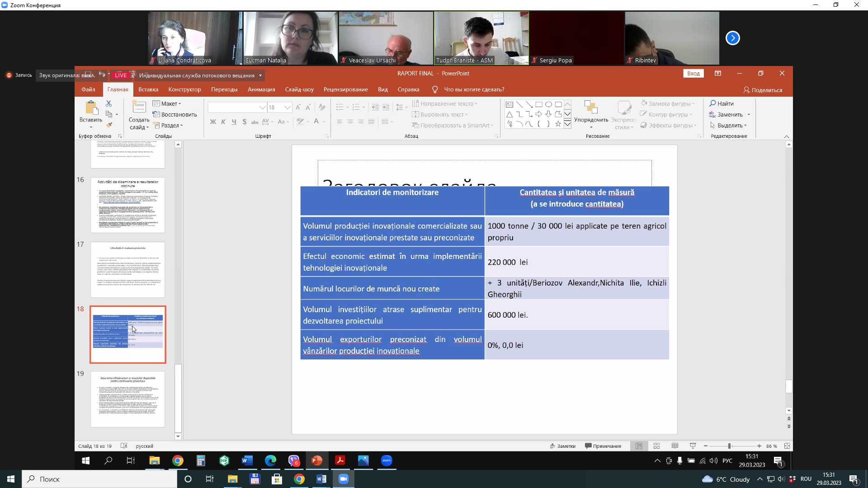Viewport: 868px width, 488px height.
Task: Center align the text
Action: [x=350, y=122]
